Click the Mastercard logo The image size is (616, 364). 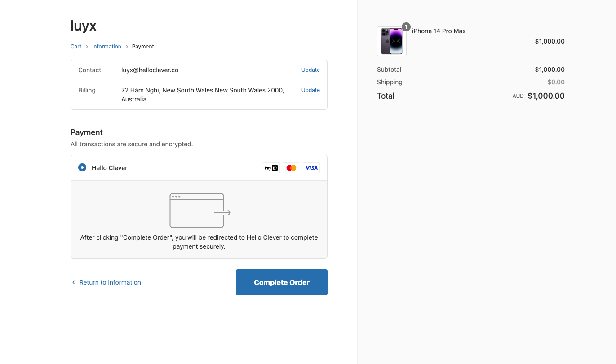(x=291, y=168)
